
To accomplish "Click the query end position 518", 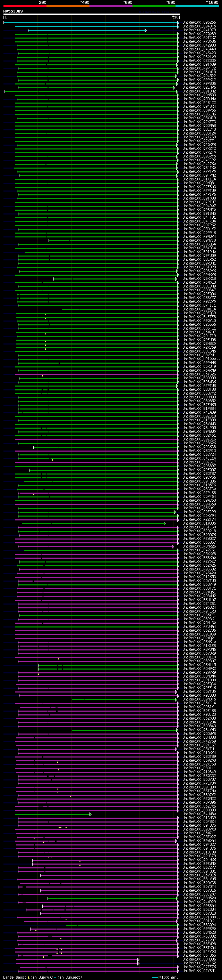I will pos(175,17).
